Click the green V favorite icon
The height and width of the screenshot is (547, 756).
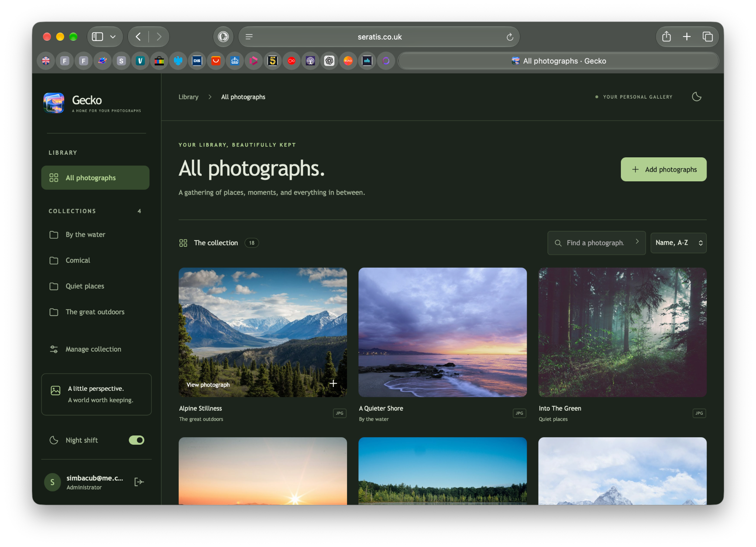[x=140, y=61]
